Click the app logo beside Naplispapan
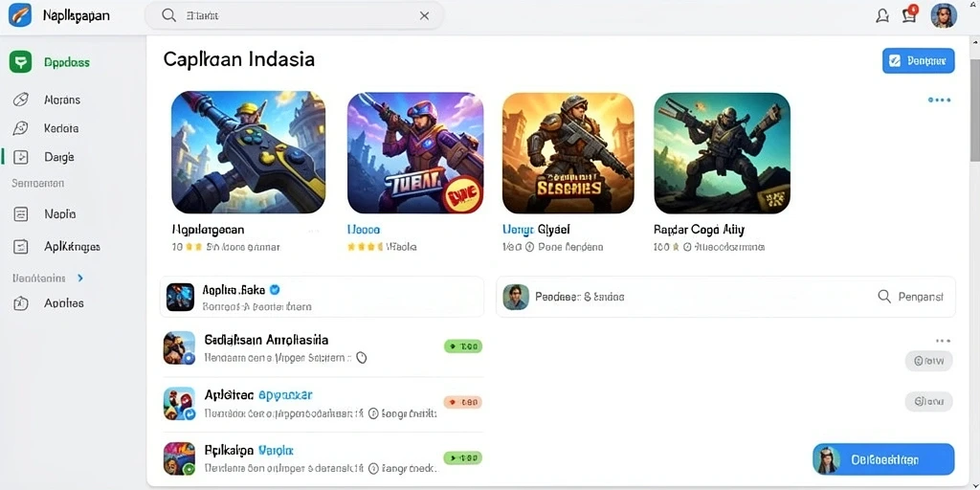980x490 pixels. click(x=20, y=15)
